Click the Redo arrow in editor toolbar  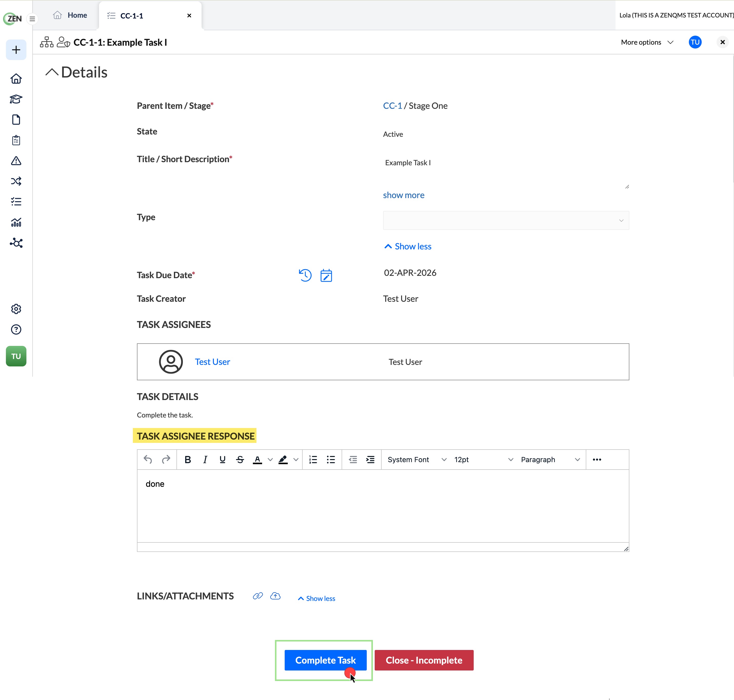coord(166,460)
